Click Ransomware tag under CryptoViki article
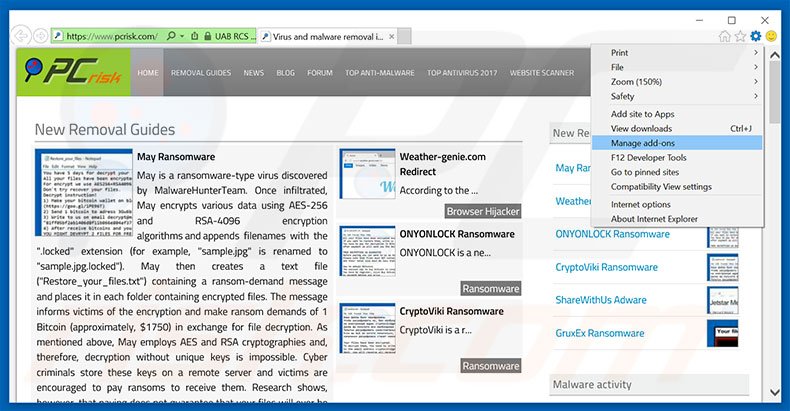The width and height of the screenshot is (790, 411). tap(491, 366)
